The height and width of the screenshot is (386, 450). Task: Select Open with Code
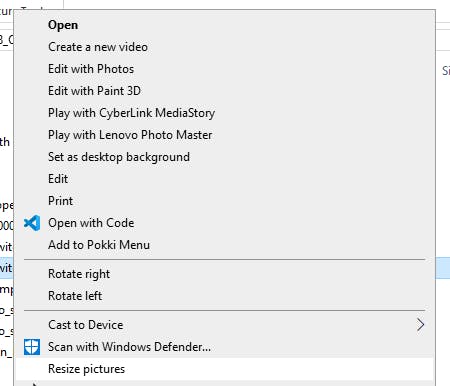click(x=224, y=223)
